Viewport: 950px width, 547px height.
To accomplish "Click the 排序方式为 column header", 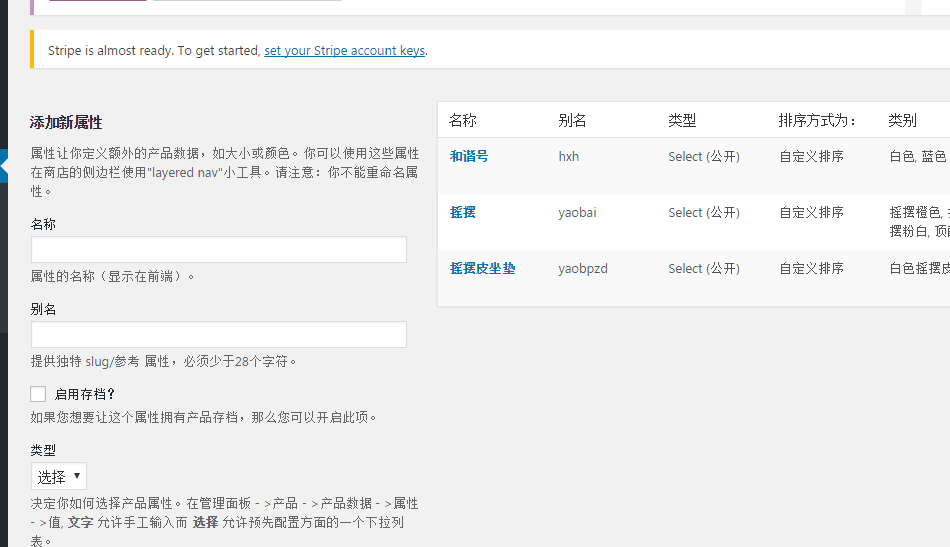I will [x=818, y=120].
